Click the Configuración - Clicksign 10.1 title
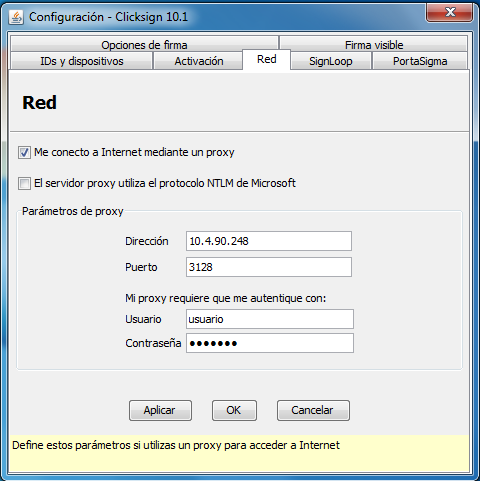The image size is (480, 481). pos(108,17)
